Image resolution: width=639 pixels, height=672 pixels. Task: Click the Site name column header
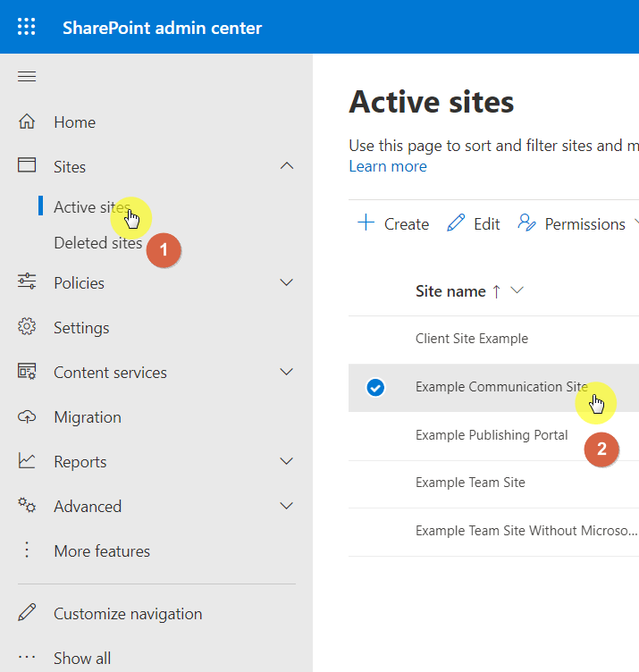click(450, 291)
